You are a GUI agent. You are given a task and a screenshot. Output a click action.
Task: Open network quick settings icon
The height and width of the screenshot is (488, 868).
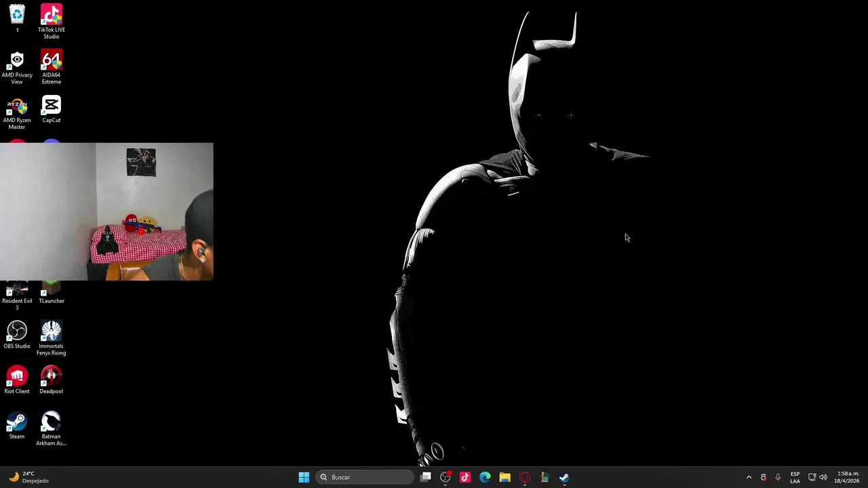tap(812, 477)
